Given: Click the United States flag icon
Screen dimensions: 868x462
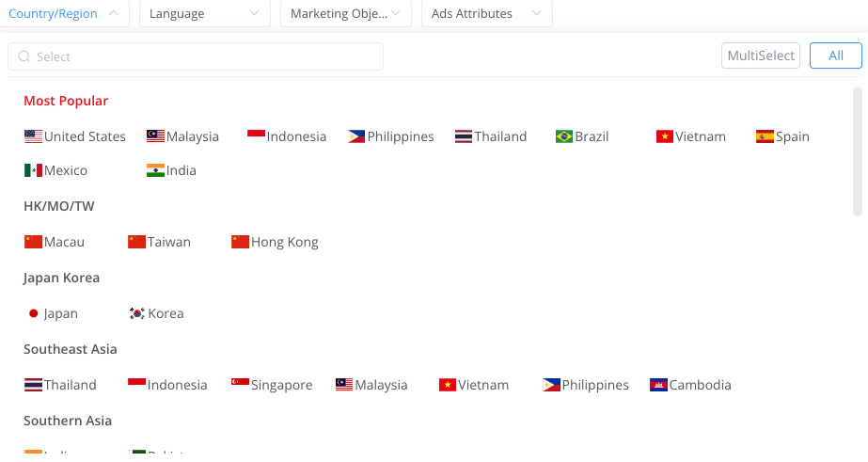Looking at the screenshot, I should click(x=33, y=136).
